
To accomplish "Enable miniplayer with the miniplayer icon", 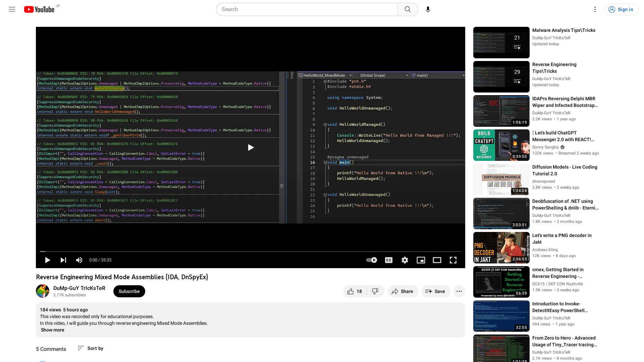I will pyautogui.click(x=421, y=260).
